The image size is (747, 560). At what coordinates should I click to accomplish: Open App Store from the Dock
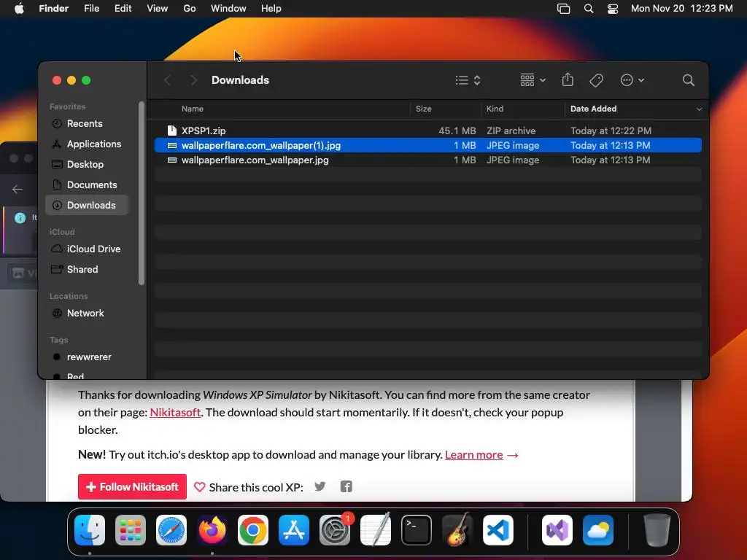click(294, 530)
